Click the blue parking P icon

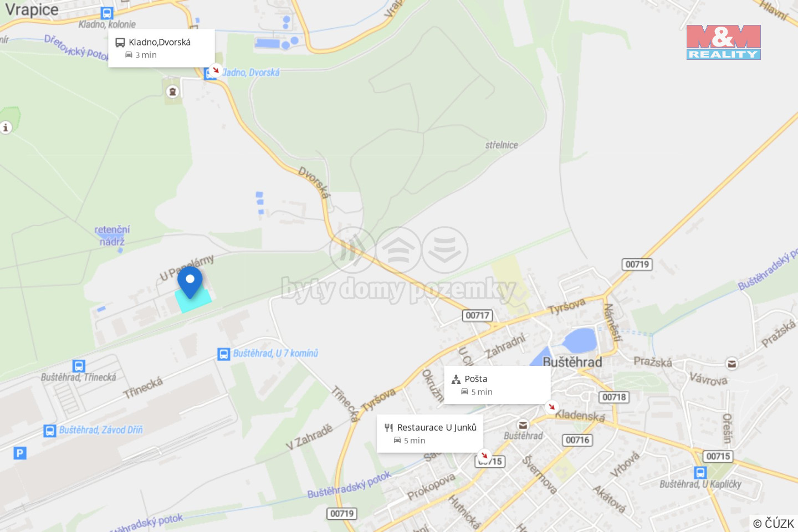(x=20, y=453)
